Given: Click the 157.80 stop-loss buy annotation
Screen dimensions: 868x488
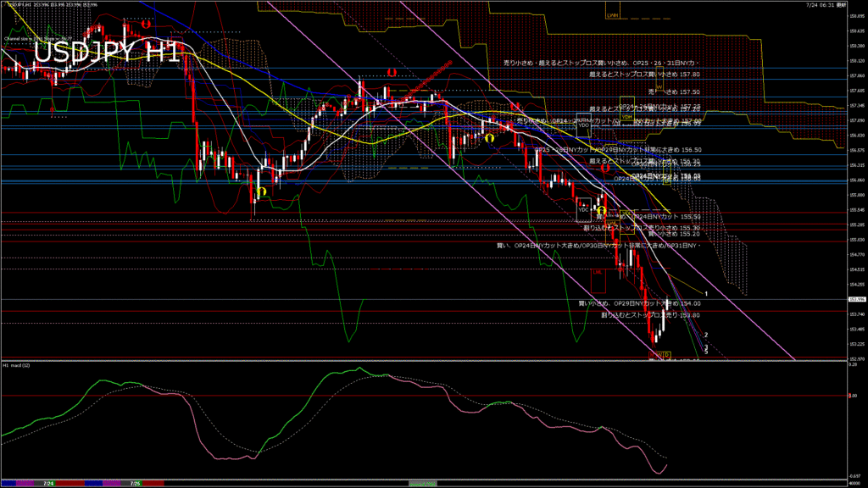Looking at the screenshot, I should [x=644, y=75].
